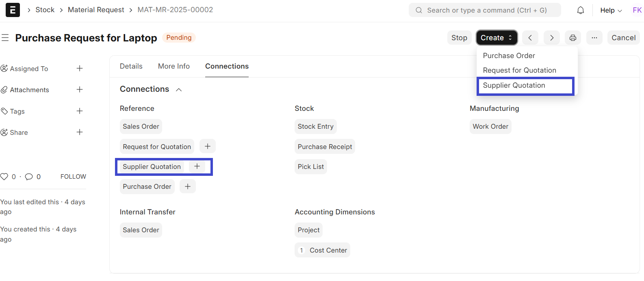Toggle the sidebar with hamburger icon
644x281 pixels.
[5, 38]
